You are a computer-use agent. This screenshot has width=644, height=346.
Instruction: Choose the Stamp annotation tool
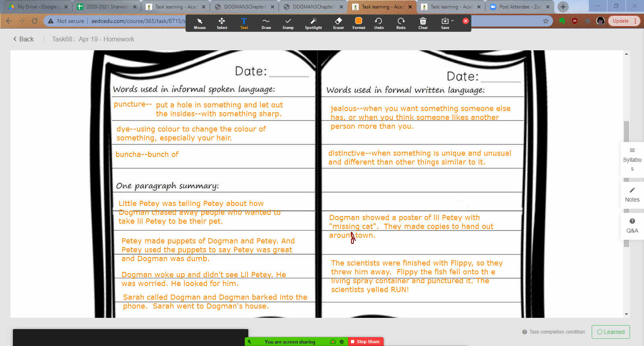288,24
